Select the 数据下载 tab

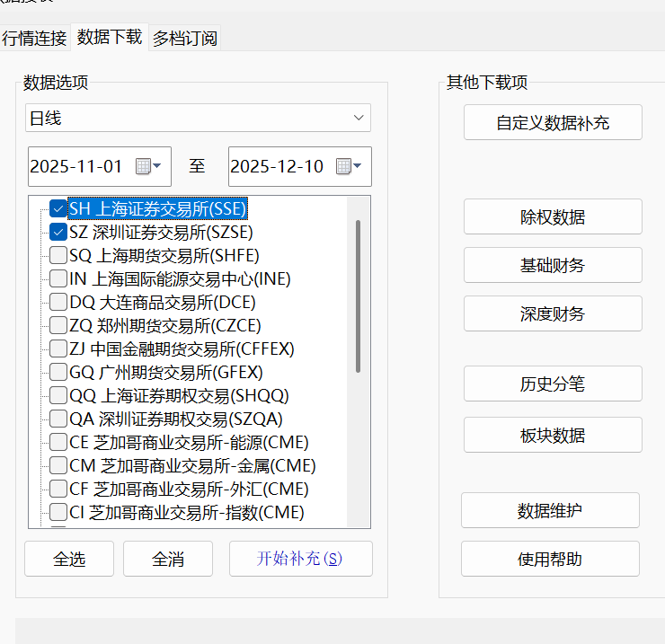pos(109,37)
